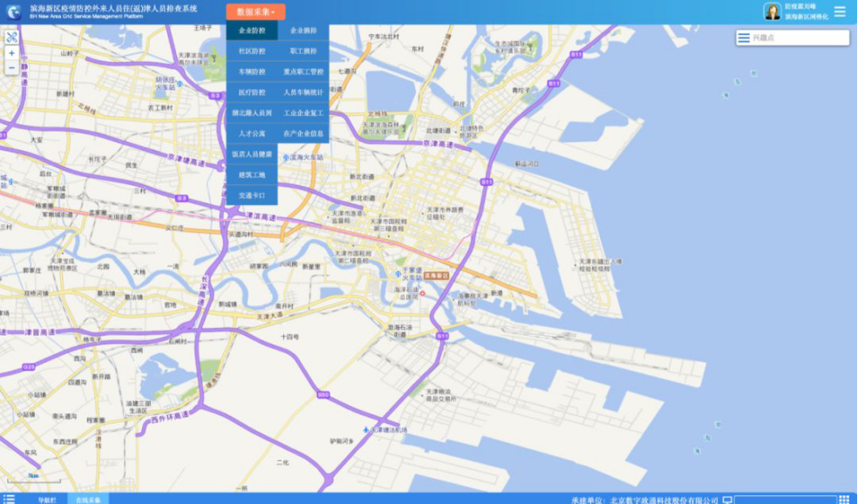Switch to the 在线采集 bottom tab

[88, 500]
